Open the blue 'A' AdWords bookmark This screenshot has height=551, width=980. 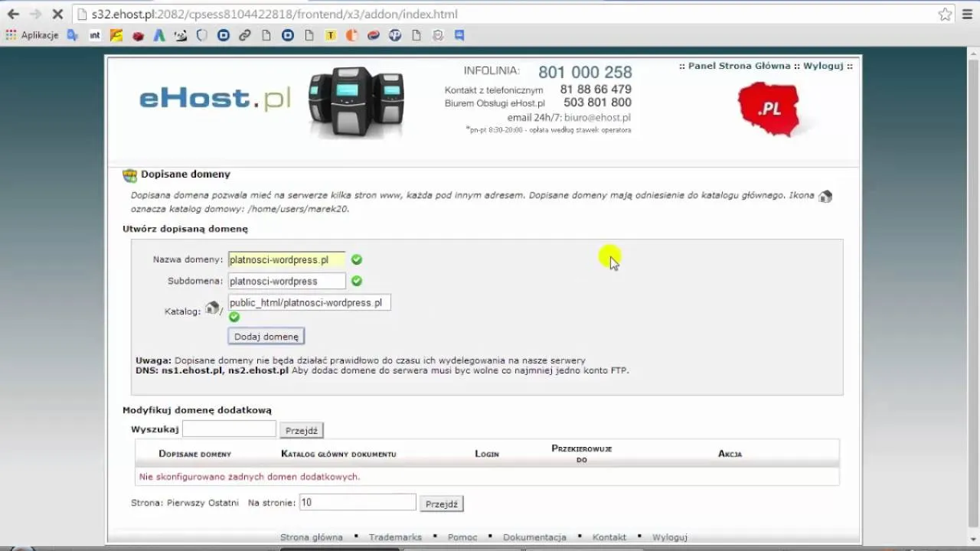[159, 35]
